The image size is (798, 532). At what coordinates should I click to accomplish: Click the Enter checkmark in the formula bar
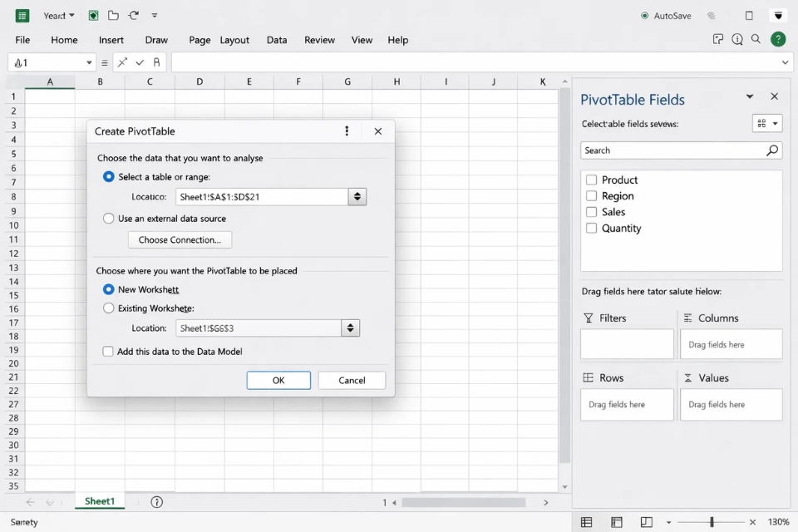click(x=139, y=62)
